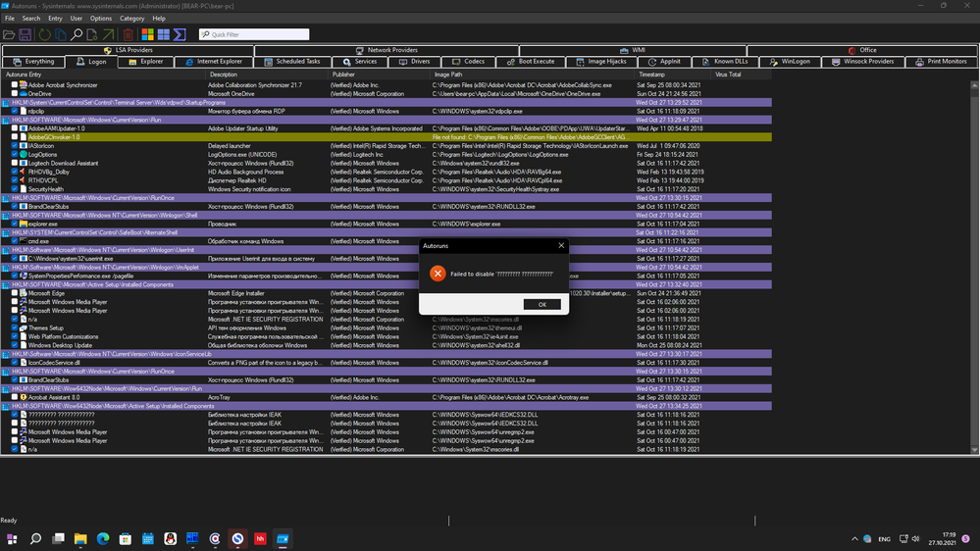Switch to the WMI tab
Screen dimensions: 980x551
click(633, 50)
